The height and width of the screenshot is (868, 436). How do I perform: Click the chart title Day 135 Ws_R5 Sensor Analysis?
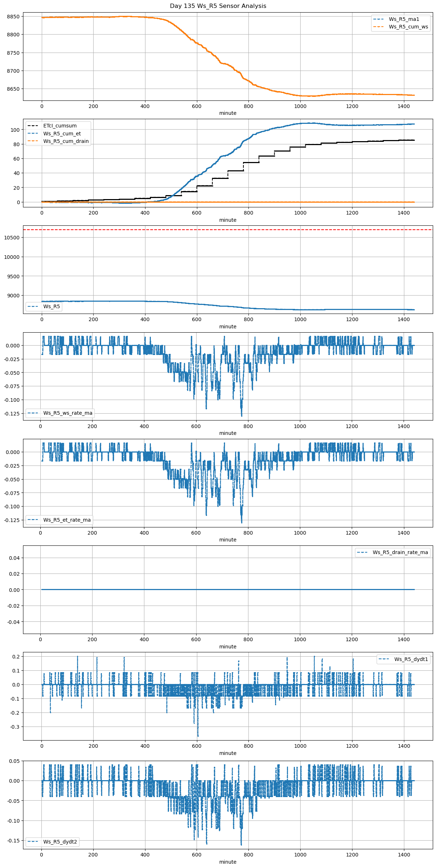pyautogui.click(x=218, y=6)
